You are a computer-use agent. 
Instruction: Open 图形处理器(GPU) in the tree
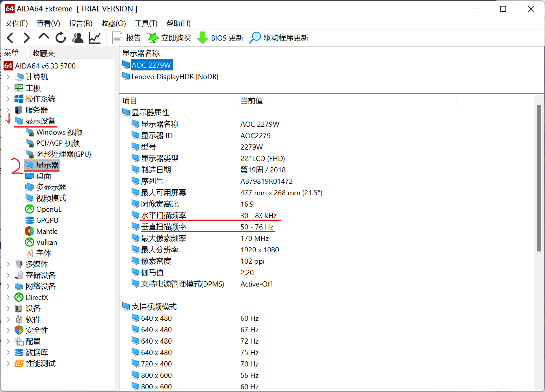click(x=63, y=154)
